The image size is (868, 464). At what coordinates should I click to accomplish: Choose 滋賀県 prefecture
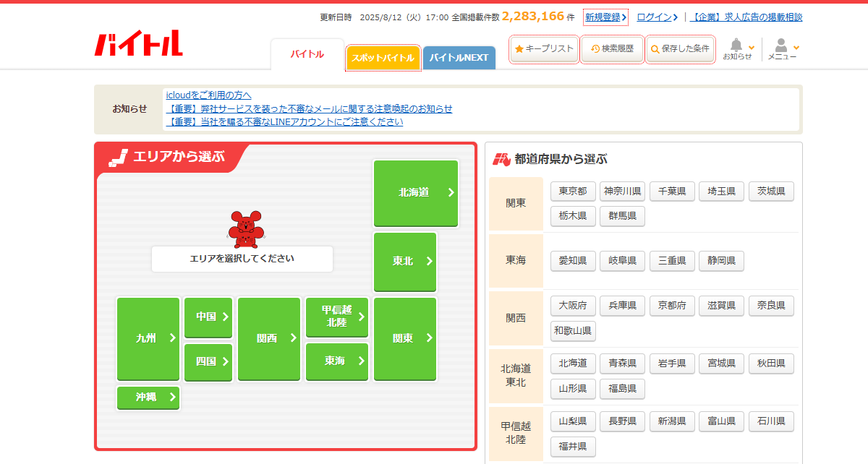[x=721, y=306]
